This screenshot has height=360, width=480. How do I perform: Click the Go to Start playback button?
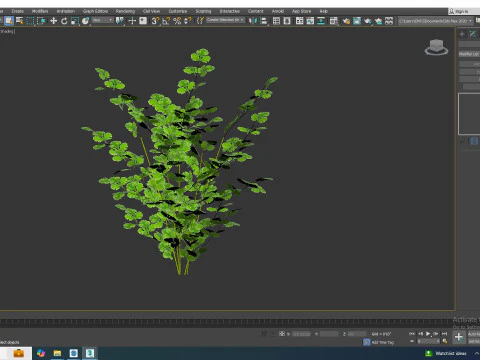point(412,333)
